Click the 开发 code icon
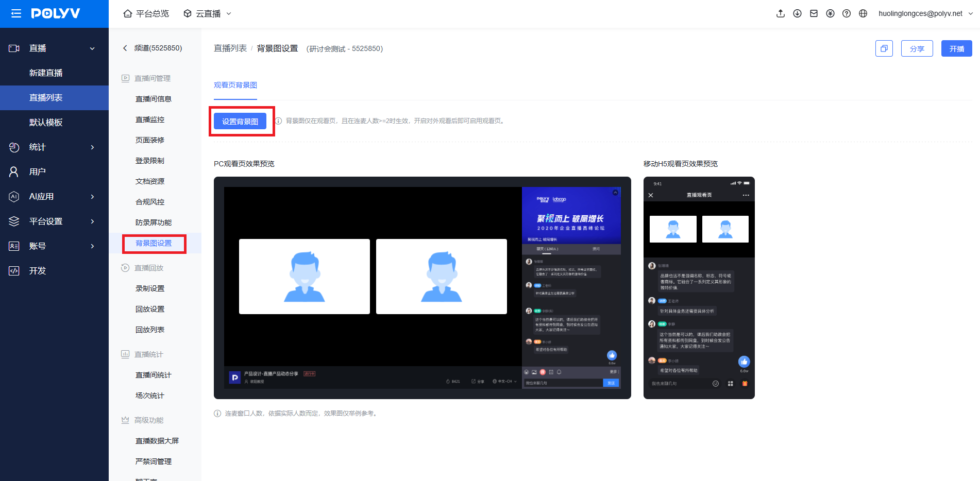 click(x=14, y=271)
